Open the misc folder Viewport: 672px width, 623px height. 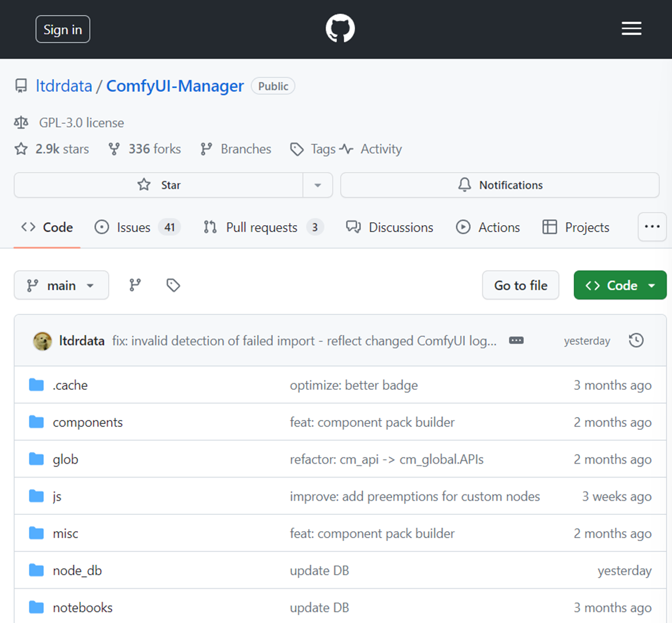click(65, 533)
